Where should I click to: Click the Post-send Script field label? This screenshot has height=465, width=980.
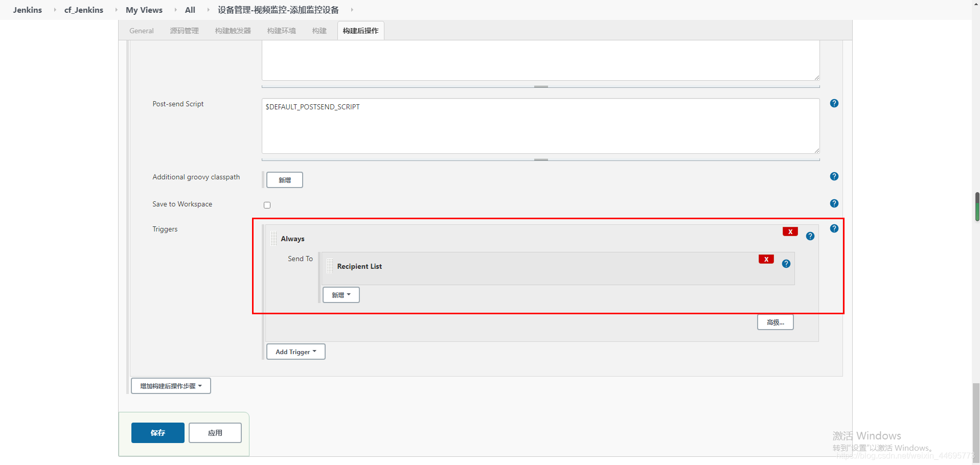pyautogui.click(x=178, y=104)
